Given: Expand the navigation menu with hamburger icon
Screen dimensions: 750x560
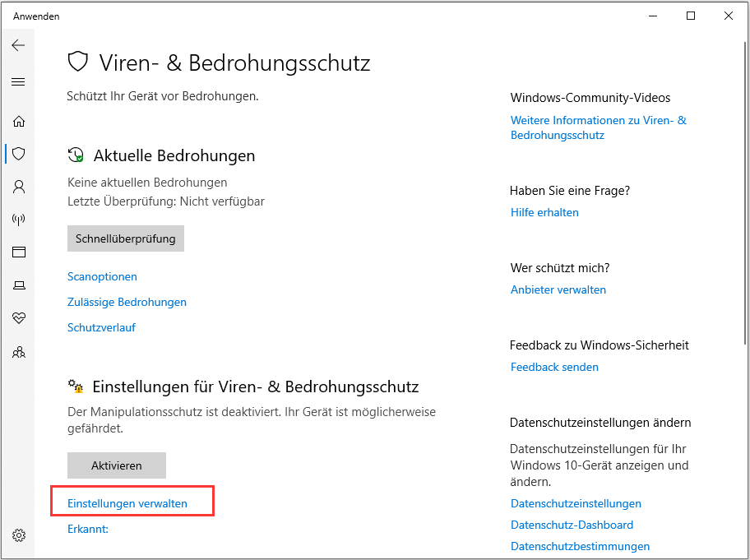Looking at the screenshot, I should pos(18,81).
